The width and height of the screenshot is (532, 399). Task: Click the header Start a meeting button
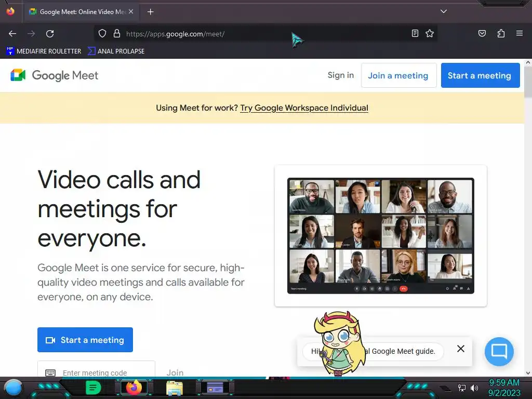(x=480, y=75)
